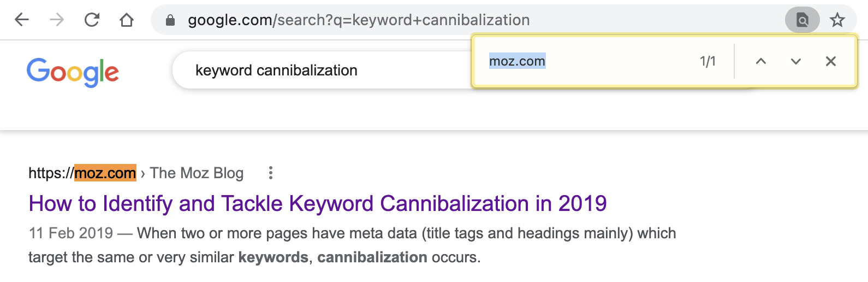This screenshot has height=282, width=868.
Task: Click the address bar URL text
Action: pyautogui.click(x=359, y=20)
